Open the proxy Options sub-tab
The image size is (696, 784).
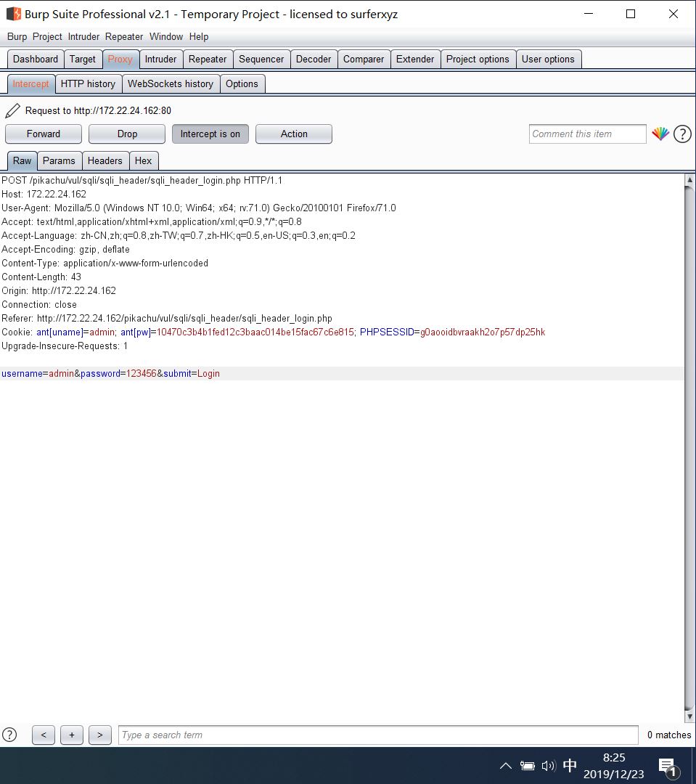pyautogui.click(x=242, y=84)
